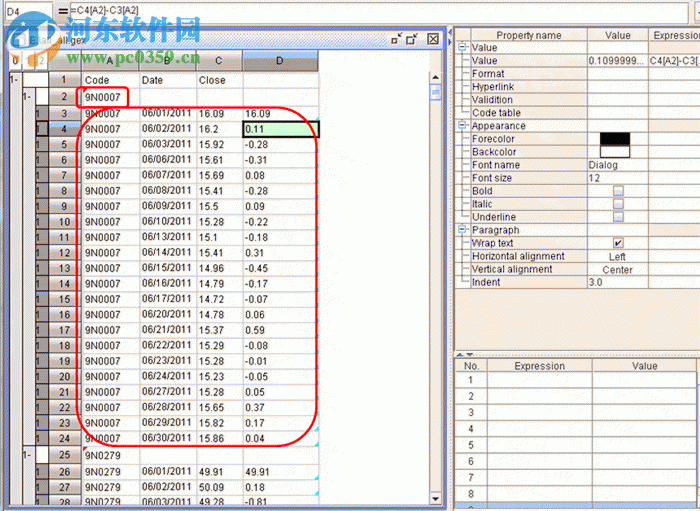Select row 2 header

point(64,97)
